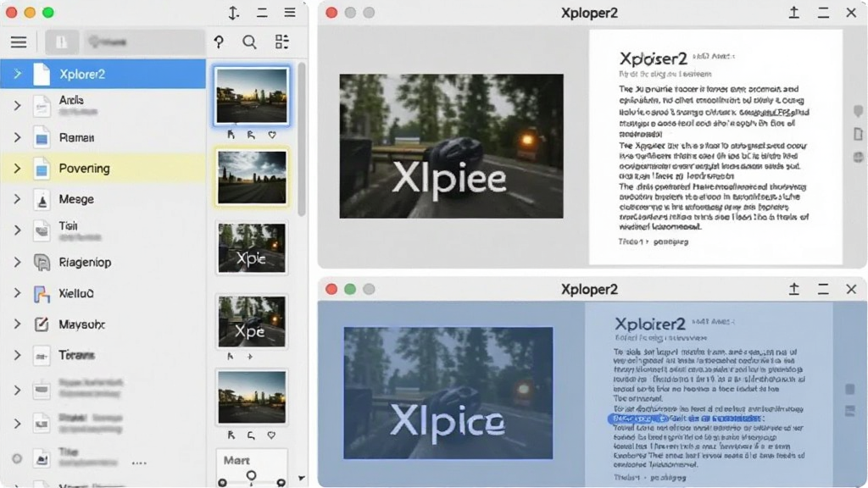Screen dimensions: 868x488
Task: Click the upper side icon in bottom Xploper2 window
Action: pos(850,390)
